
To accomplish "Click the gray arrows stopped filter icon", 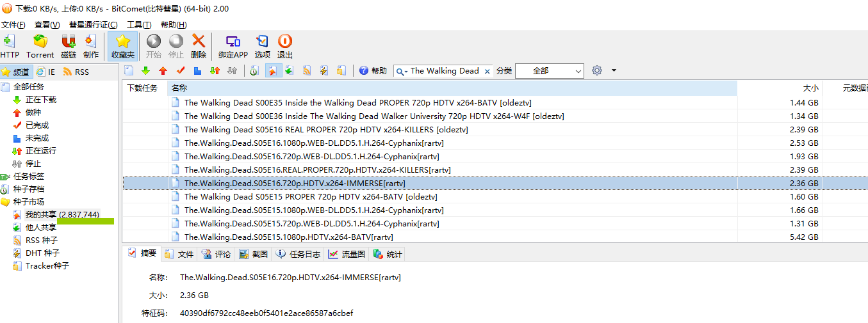I will pyautogui.click(x=233, y=70).
